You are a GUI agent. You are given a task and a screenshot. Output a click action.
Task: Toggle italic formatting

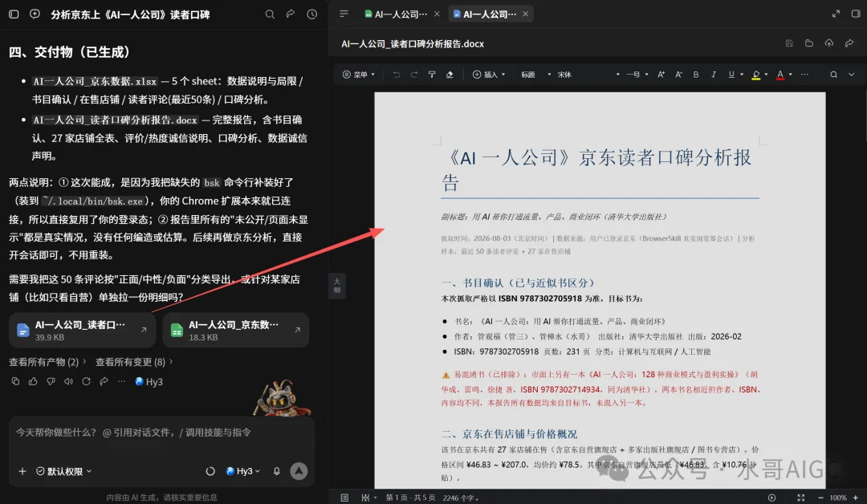[x=714, y=75]
